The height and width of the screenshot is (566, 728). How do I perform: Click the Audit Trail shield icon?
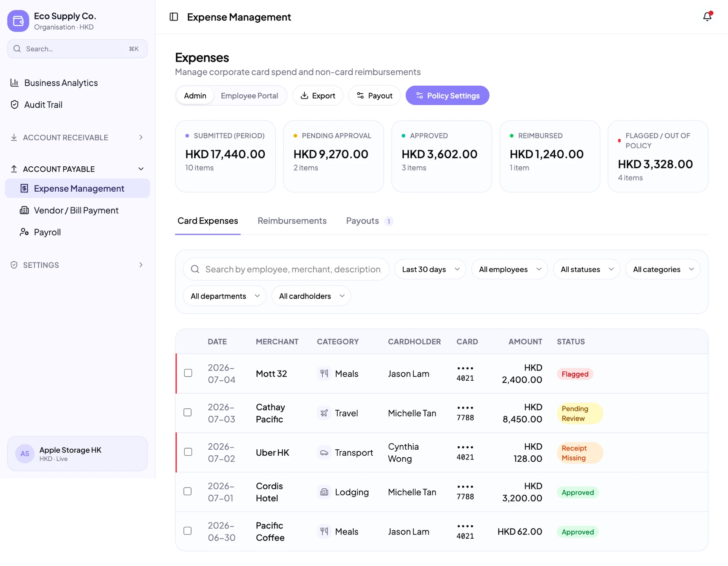tap(14, 105)
